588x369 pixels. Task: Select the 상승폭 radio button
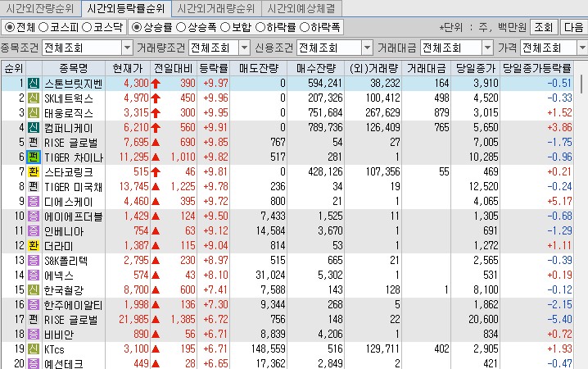coord(181,27)
